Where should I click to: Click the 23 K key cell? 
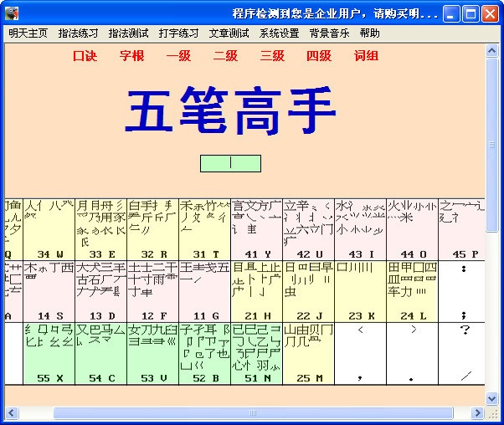tap(360, 291)
